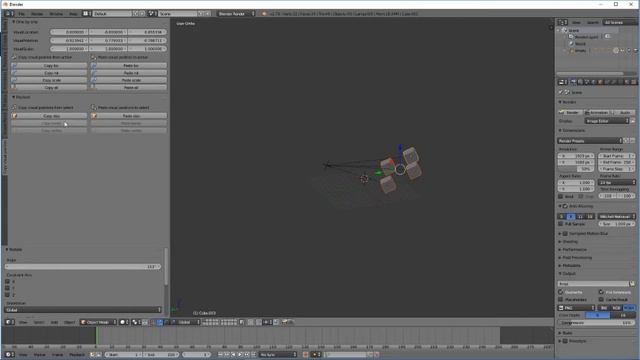This screenshot has height=360, width=640.
Task: Open the Marker menu in timeline
Action: (40, 354)
